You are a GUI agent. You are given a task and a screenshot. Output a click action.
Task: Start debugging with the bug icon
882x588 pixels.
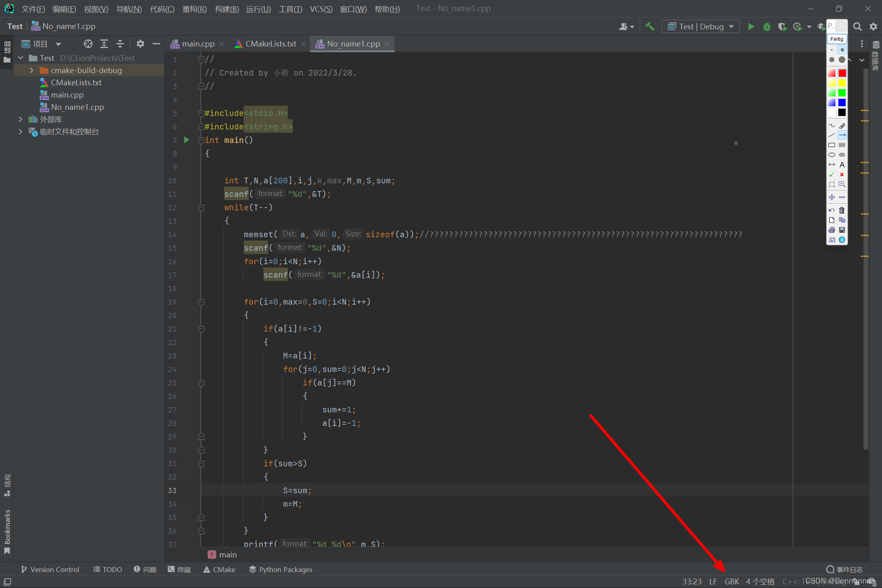tap(766, 27)
